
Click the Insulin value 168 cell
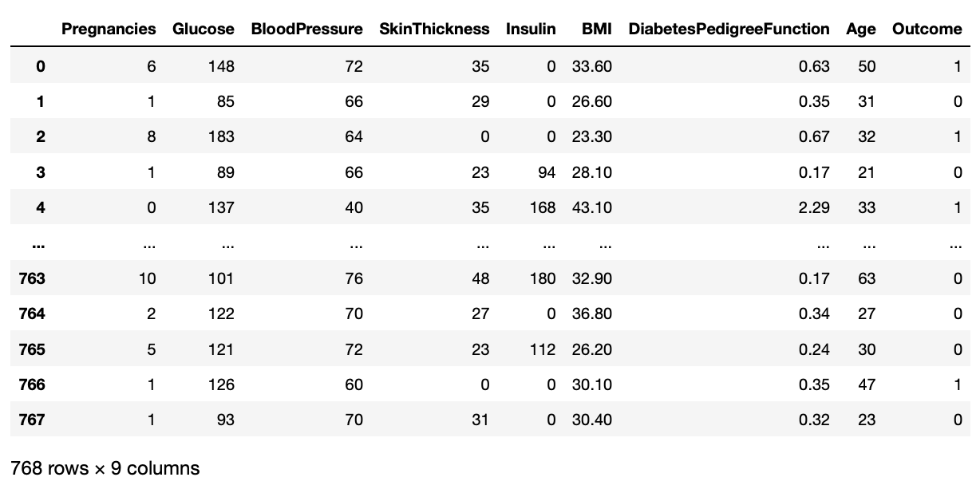point(542,207)
